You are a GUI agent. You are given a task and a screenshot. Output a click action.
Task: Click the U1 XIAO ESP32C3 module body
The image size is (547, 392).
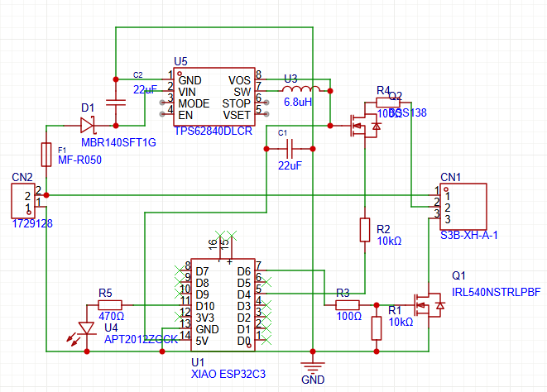coord(223,305)
